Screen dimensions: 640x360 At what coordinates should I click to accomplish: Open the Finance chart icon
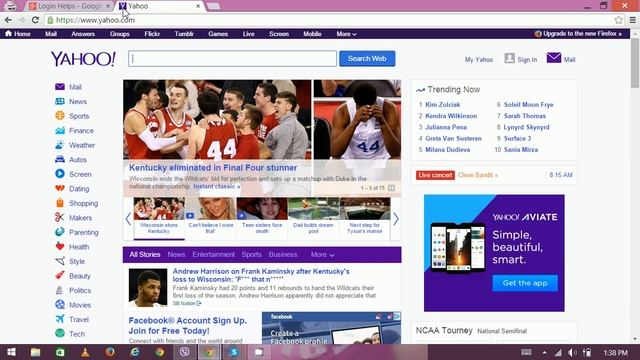[x=60, y=131]
